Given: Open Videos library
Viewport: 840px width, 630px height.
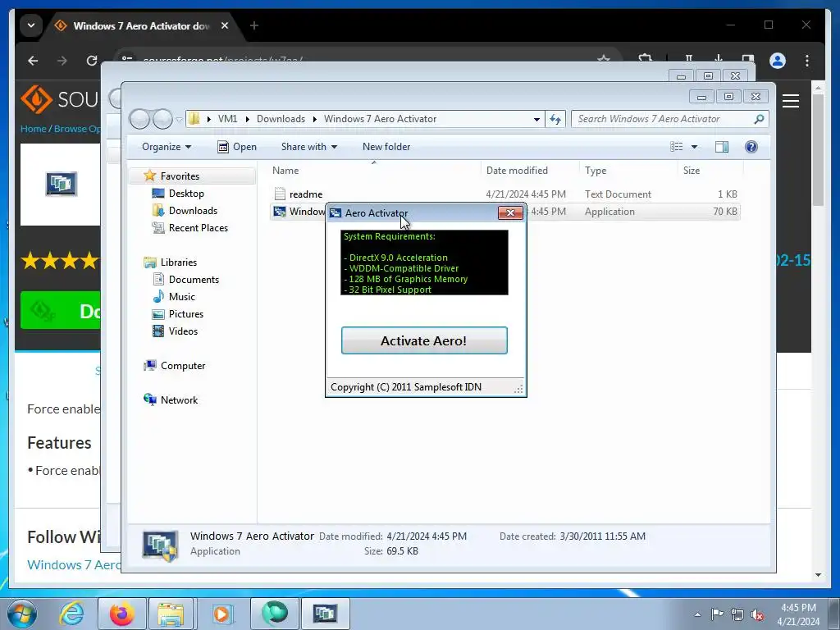Looking at the screenshot, I should pyautogui.click(x=183, y=331).
